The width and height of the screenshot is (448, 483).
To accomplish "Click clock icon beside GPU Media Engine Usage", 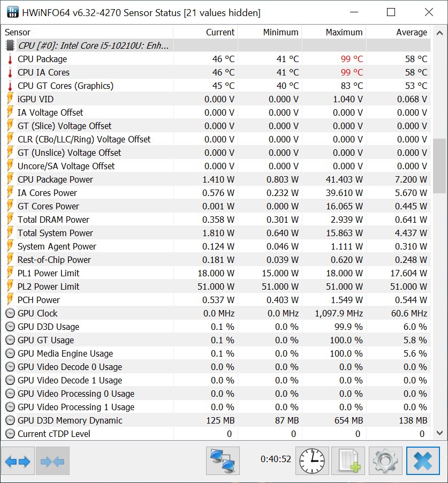I will [x=10, y=353].
